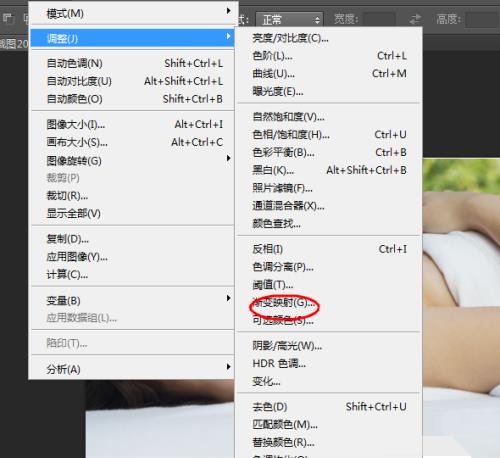500x458 pixels.
Task: Choose 曲线(U) from the adjustments submenu
Action: point(329,73)
